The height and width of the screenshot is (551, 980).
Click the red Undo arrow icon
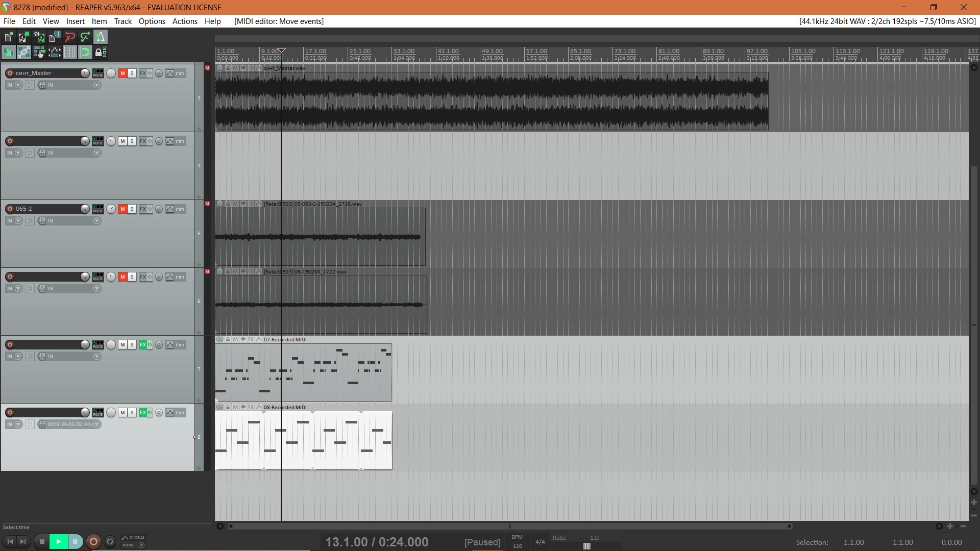70,37
